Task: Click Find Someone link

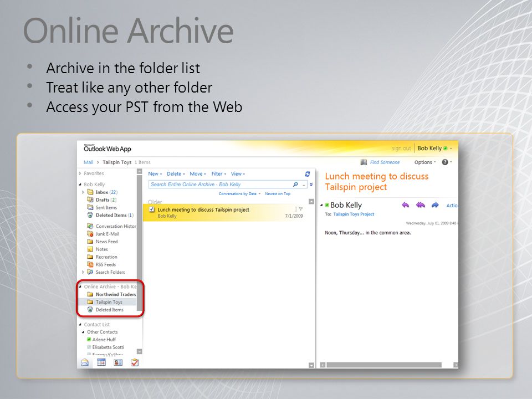Action: 385,162
